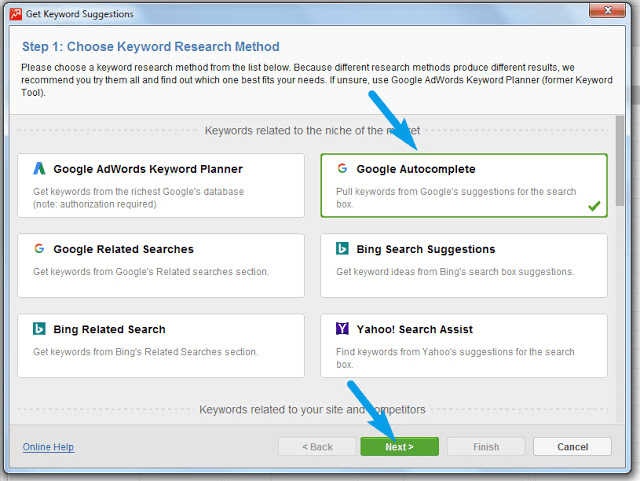Screen dimensions: 640x481
Task: Click the Google Related Searches G icon
Action: tap(39, 248)
